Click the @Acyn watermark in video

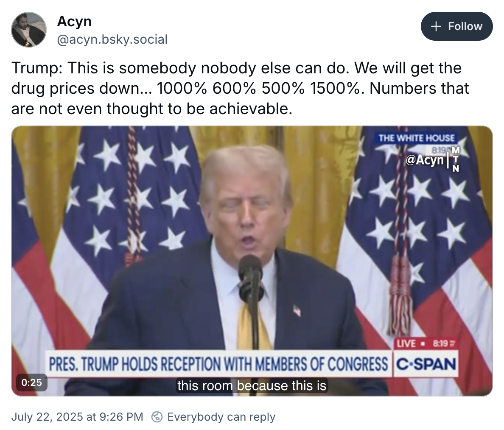tap(425, 160)
